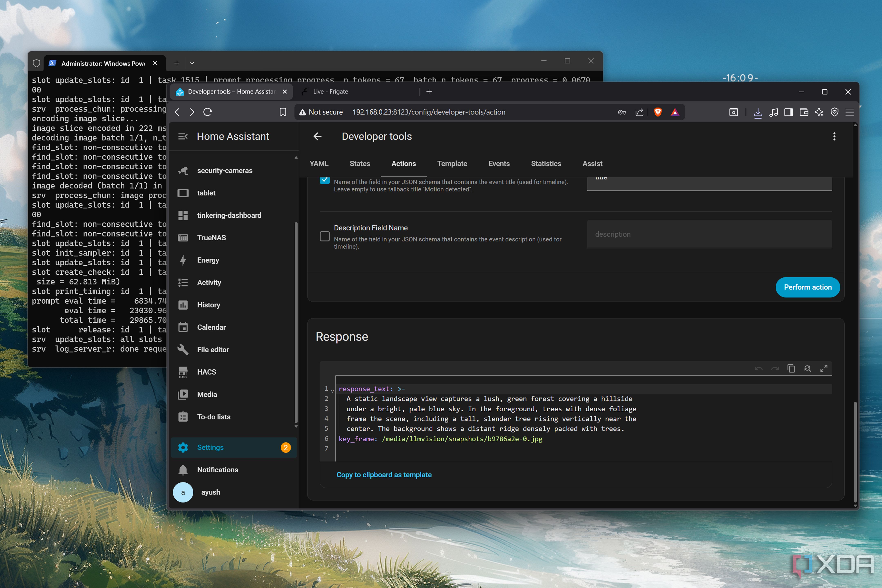The width and height of the screenshot is (882, 588).
Task: Click the back arrow beside Developer tools
Action: click(318, 137)
